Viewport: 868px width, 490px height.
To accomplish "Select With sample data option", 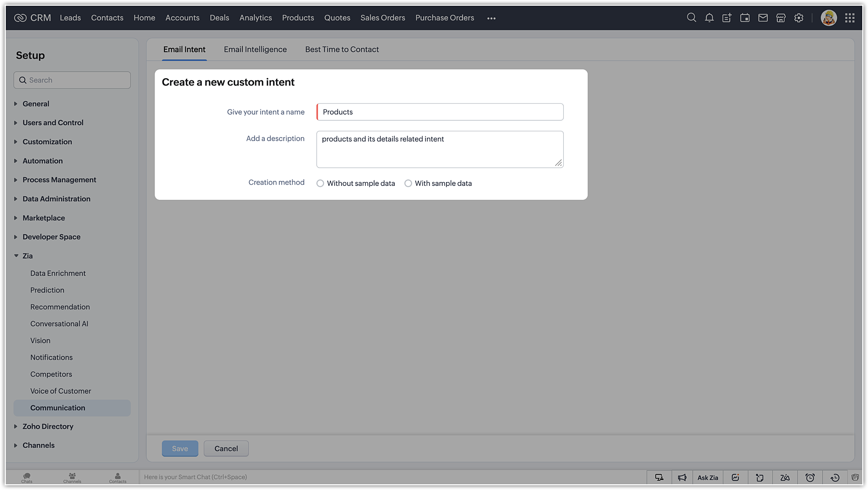I will (x=408, y=183).
